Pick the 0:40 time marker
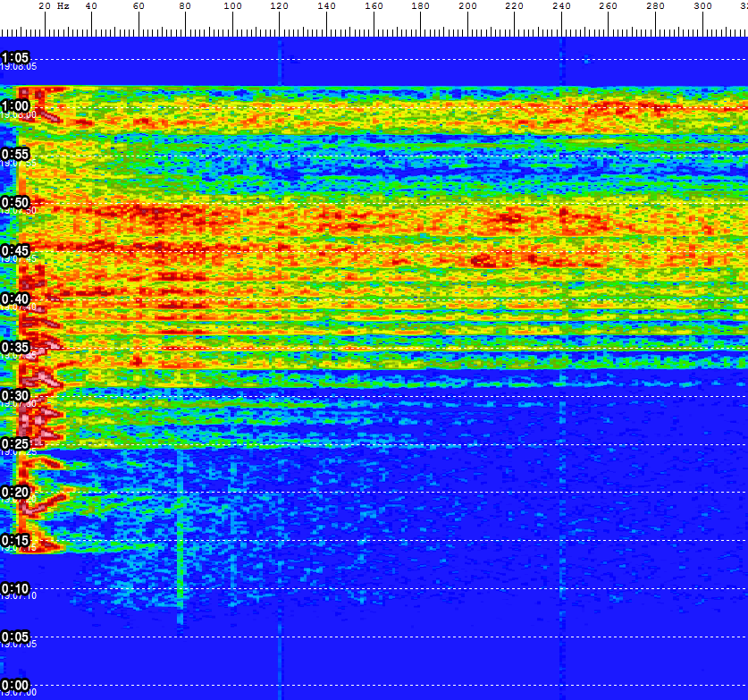The width and height of the screenshot is (748, 700). pos(15,298)
